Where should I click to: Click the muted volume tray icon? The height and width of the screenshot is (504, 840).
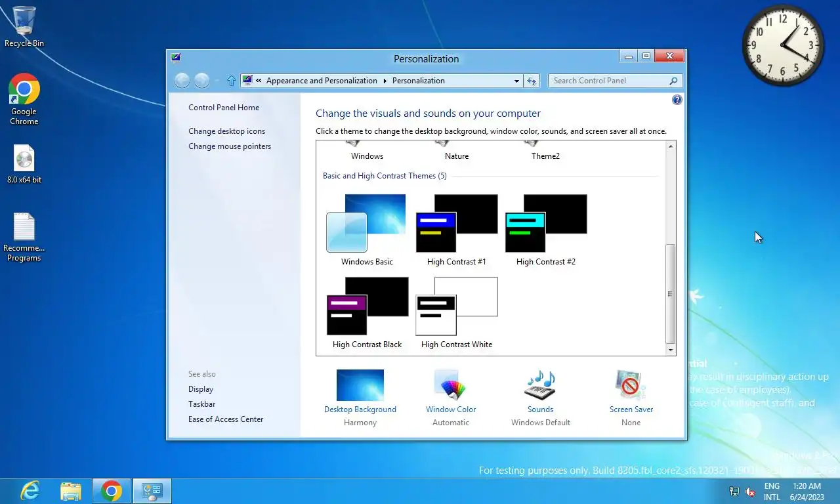tap(750, 492)
